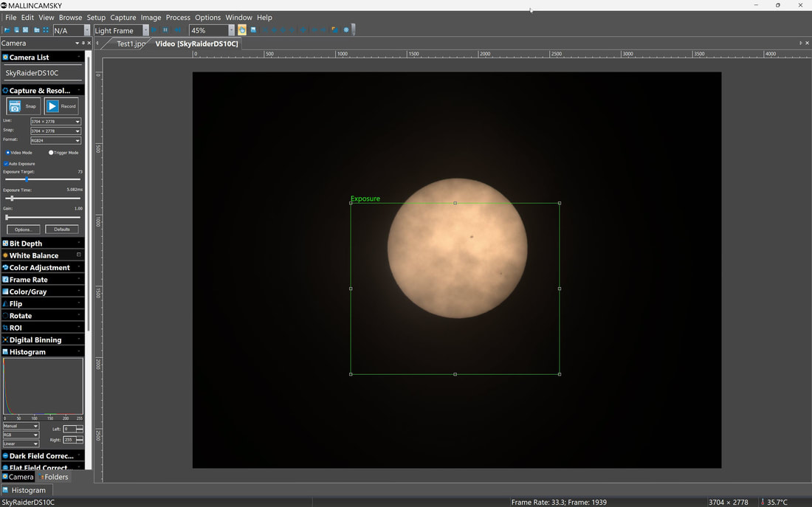812x507 pixels.
Task: Click the White Balance square button
Action: pos(79,255)
